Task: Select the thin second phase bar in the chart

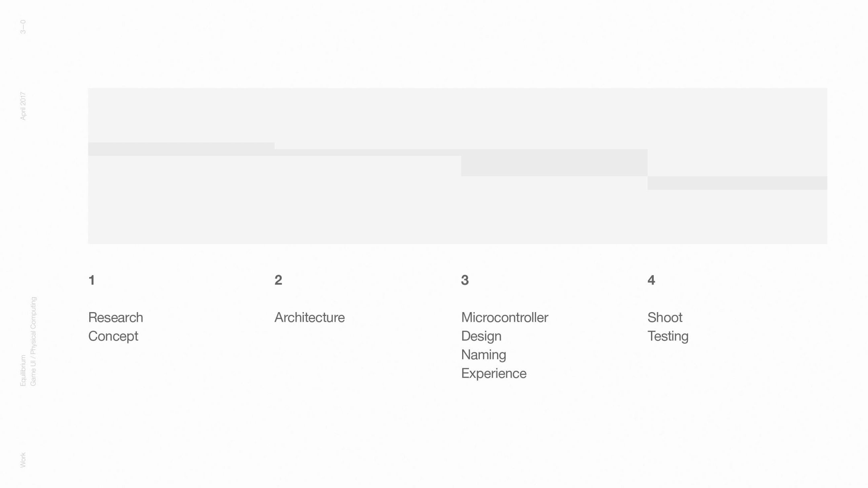Action: (368, 153)
